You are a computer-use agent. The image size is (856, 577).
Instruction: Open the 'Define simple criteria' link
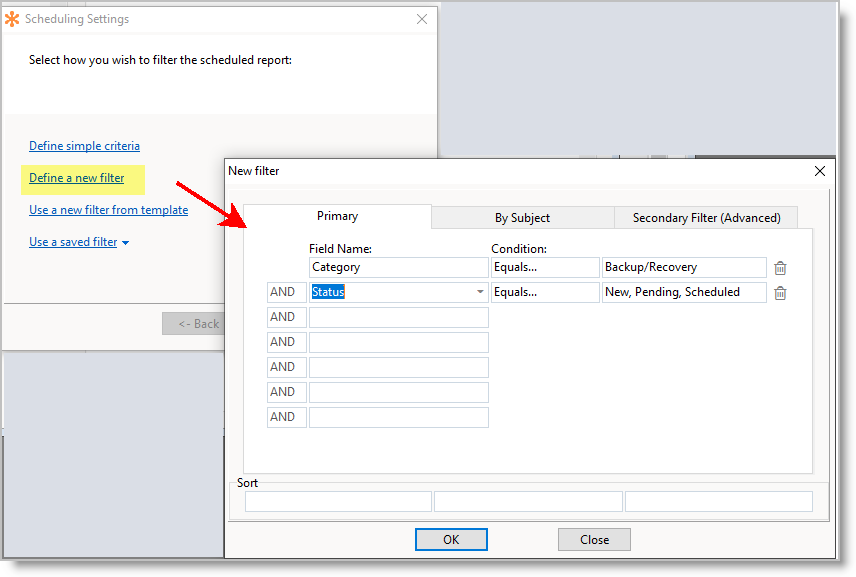tap(84, 146)
